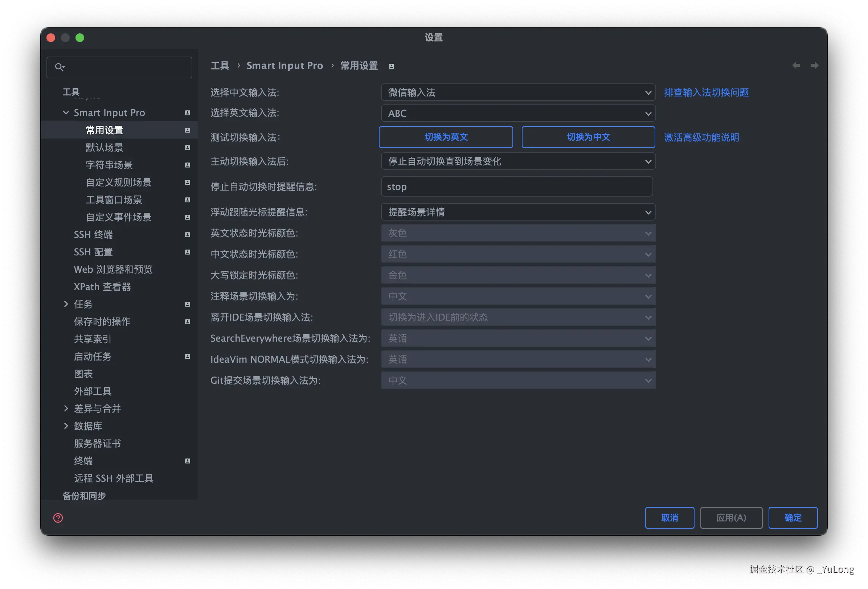Expand the 数据库 tree node

(x=66, y=426)
